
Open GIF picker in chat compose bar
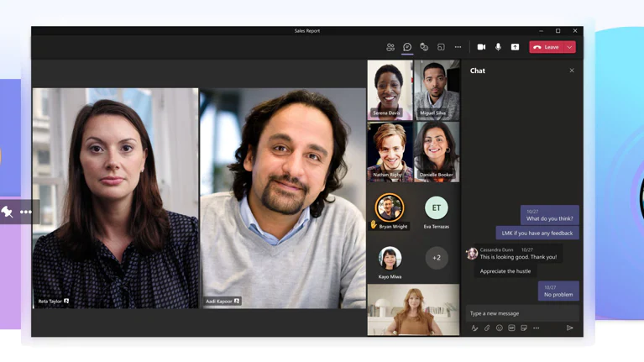click(x=511, y=328)
